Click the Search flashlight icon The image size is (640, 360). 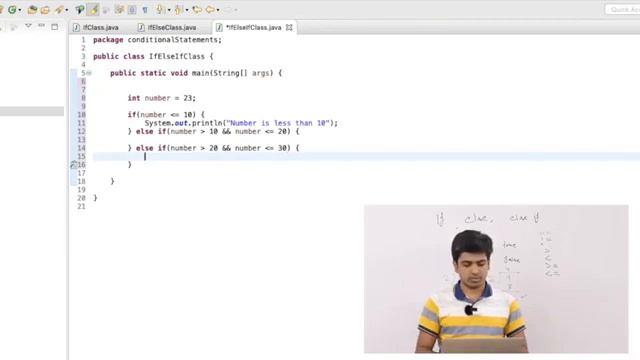pyautogui.click(x=59, y=9)
